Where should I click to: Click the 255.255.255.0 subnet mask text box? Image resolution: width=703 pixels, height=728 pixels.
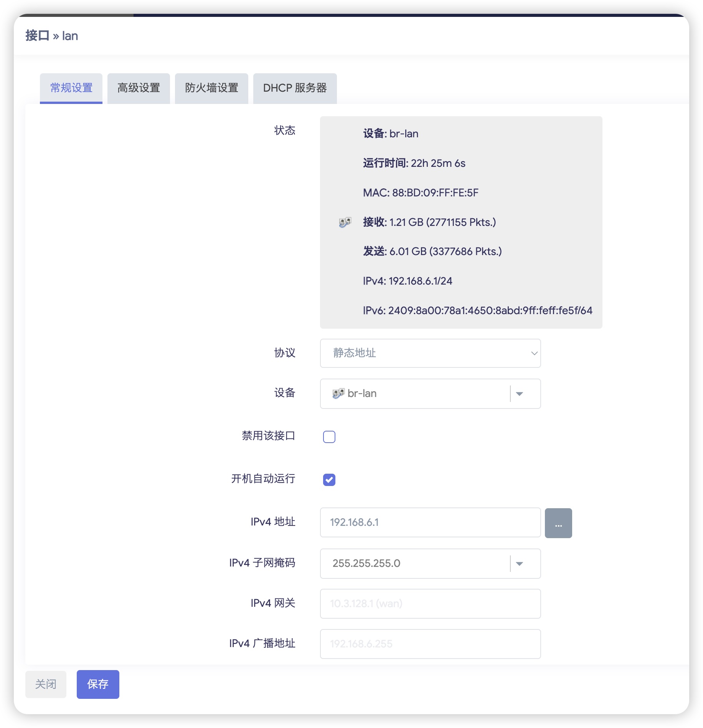click(414, 564)
